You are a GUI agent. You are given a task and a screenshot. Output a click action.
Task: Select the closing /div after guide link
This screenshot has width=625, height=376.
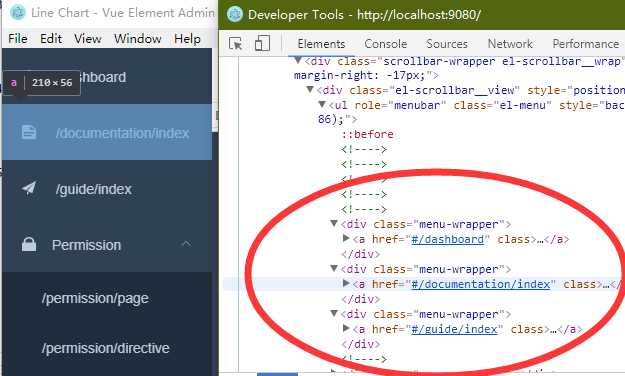[x=361, y=344]
